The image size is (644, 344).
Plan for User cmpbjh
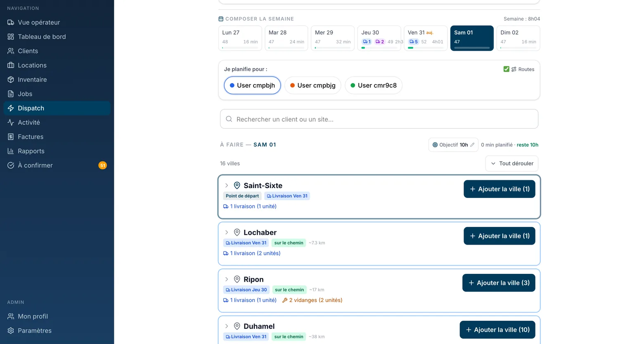pyautogui.click(x=252, y=85)
